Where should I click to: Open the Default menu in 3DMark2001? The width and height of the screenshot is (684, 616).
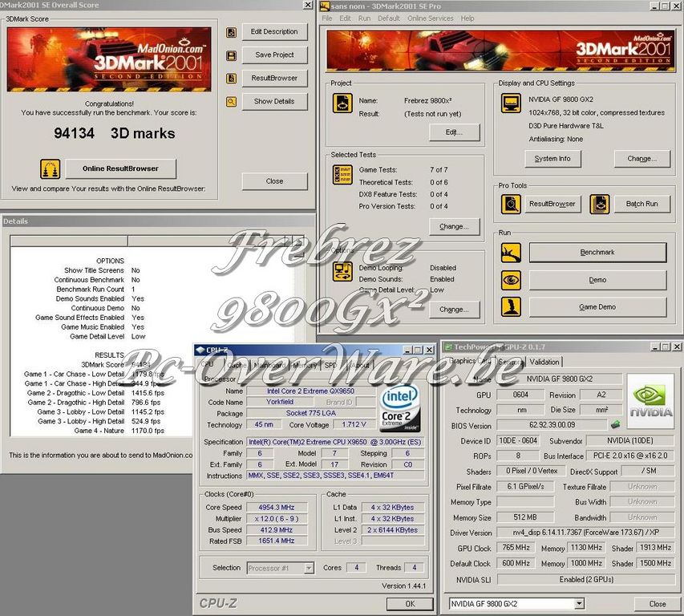tap(389, 18)
